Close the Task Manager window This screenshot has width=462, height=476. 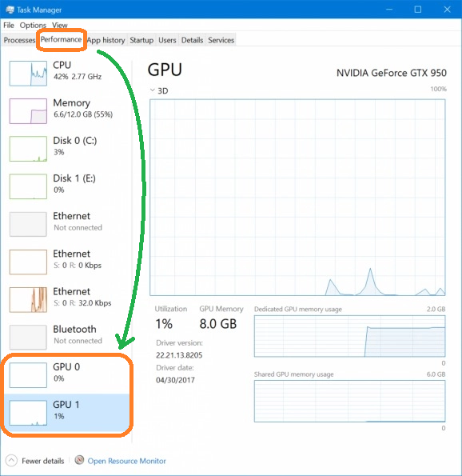447,10
